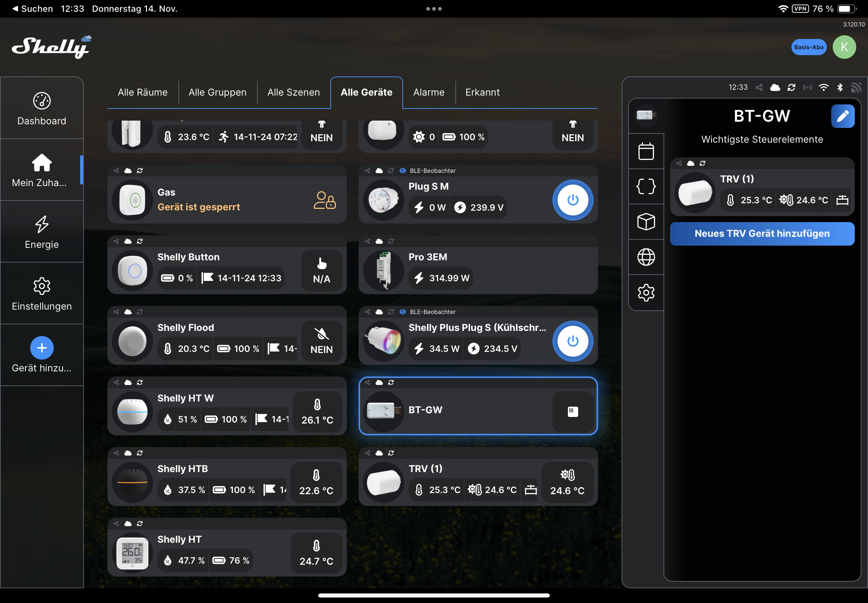868x603 pixels.
Task: Open the Dashboard sidebar item
Action: click(42, 108)
